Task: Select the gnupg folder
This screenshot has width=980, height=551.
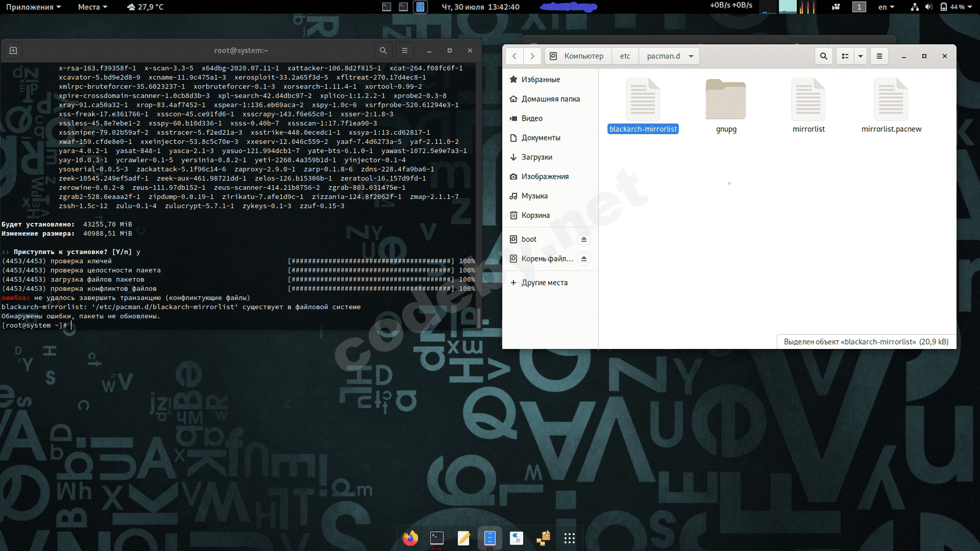Action: (726, 105)
